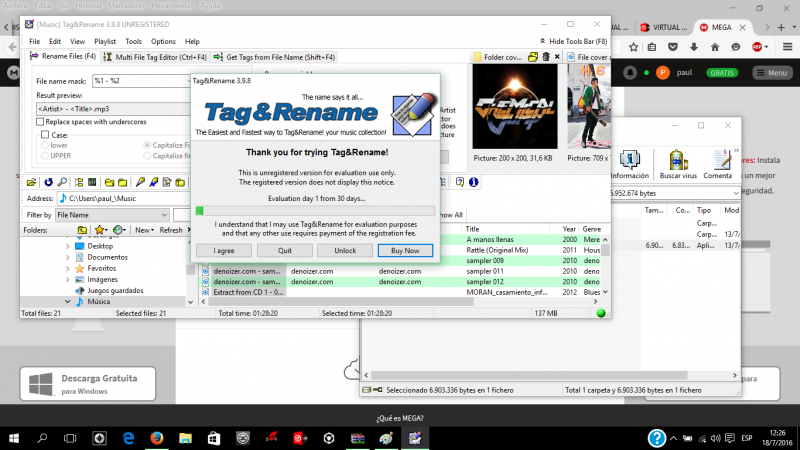
Task: Click the I agree button
Action: (224, 251)
